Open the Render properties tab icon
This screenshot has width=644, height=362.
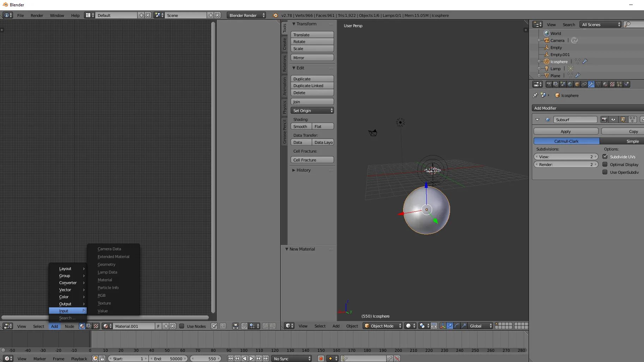549,84
